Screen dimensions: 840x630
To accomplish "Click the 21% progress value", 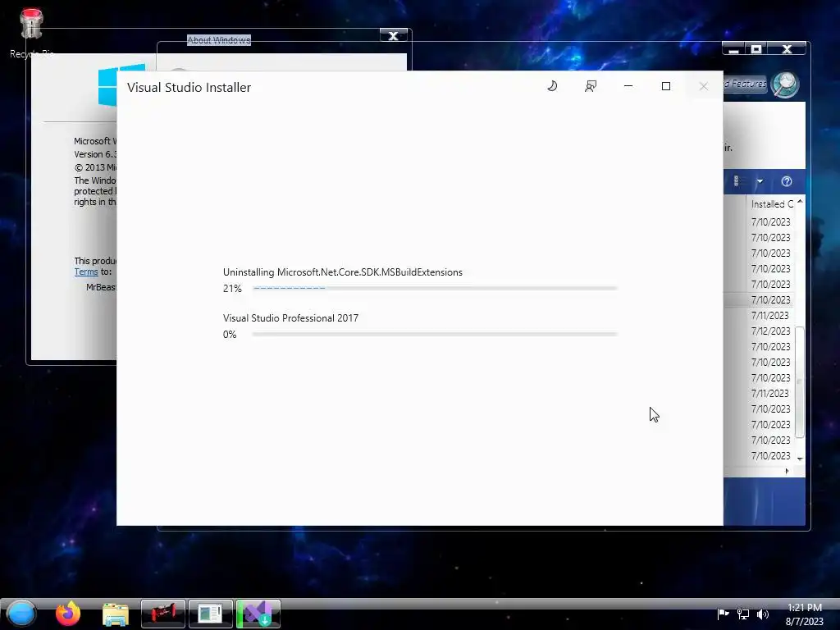I will 232,289.
